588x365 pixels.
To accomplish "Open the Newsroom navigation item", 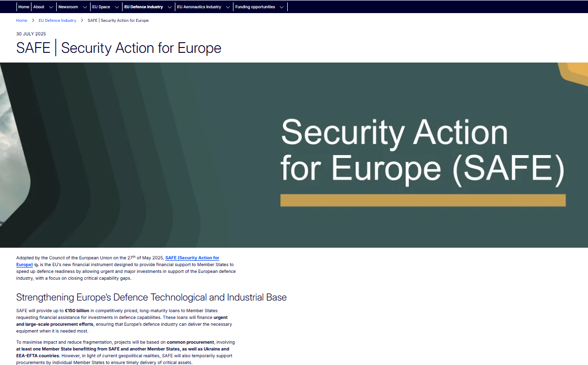I will pos(68,7).
